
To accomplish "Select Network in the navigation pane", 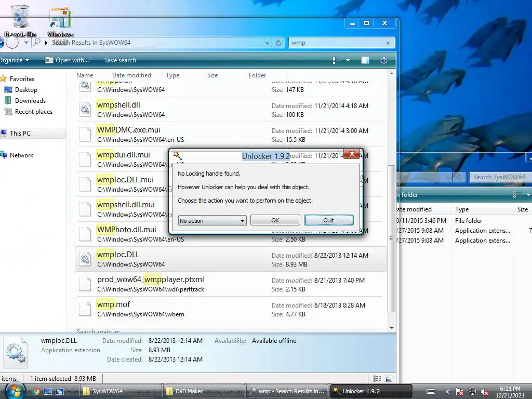I will click(x=21, y=155).
